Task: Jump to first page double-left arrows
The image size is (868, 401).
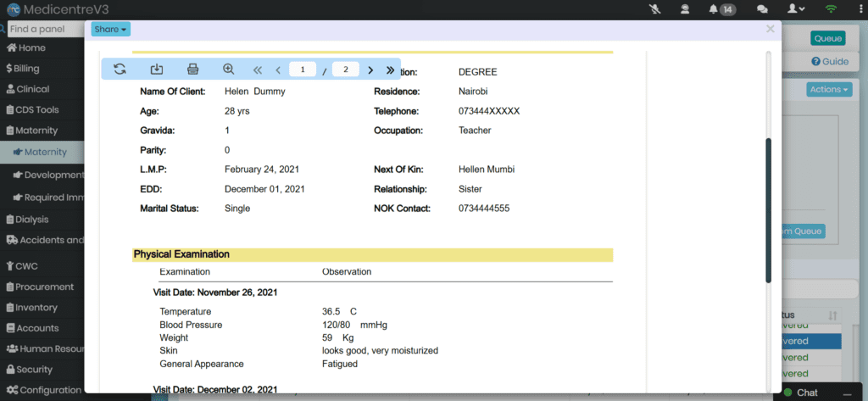Action: (257, 70)
